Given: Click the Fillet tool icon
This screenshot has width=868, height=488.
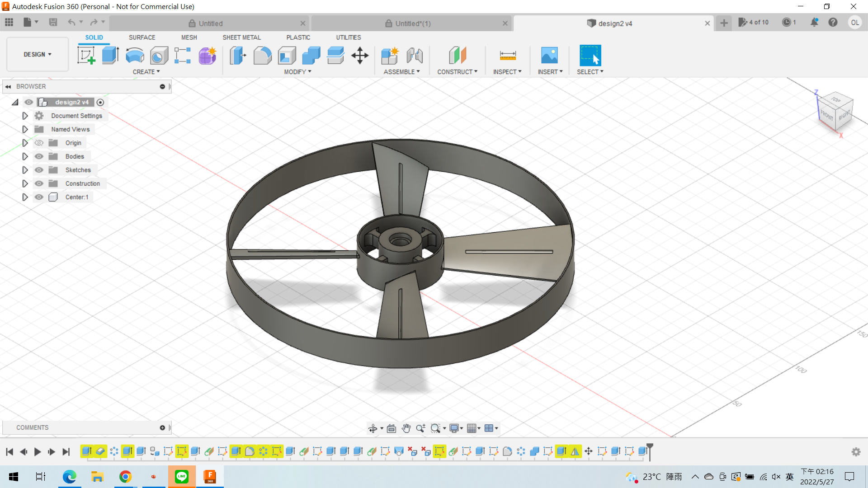Looking at the screenshot, I should click(x=262, y=56).
